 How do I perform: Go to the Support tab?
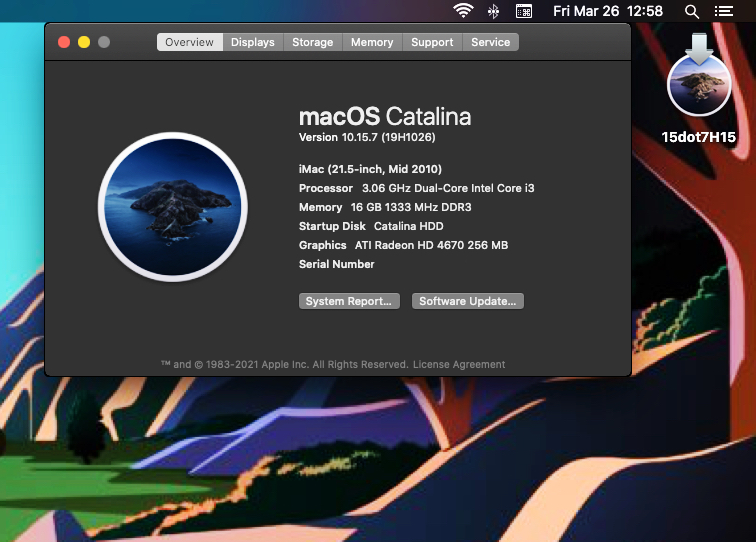432,42
